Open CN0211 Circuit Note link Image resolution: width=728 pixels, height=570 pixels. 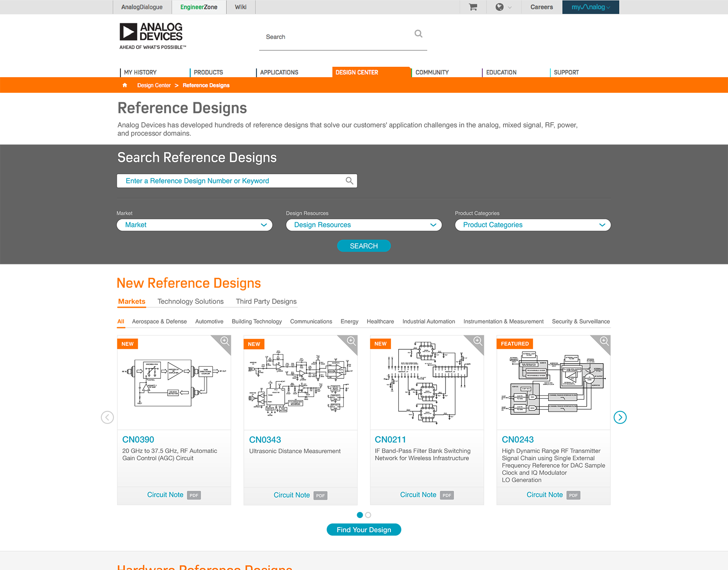point(418,495)
